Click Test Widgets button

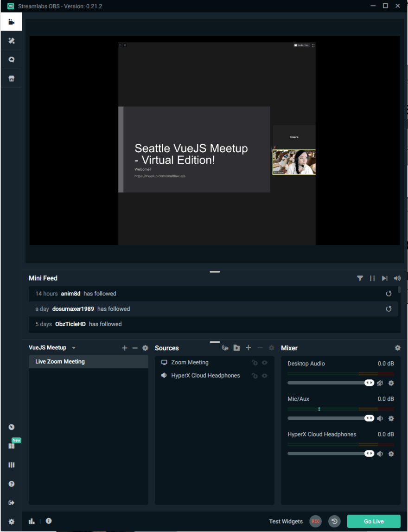[x=286, y=521]
